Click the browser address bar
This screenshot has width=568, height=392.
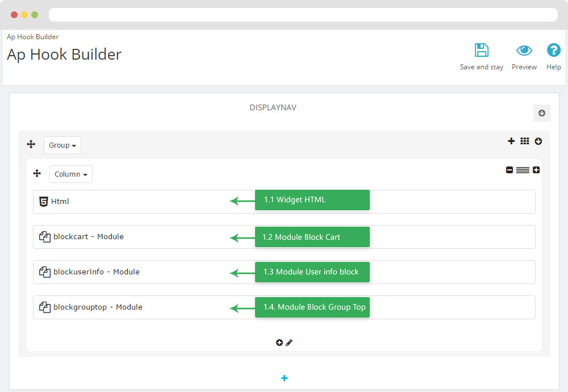(x=303, y=15)
